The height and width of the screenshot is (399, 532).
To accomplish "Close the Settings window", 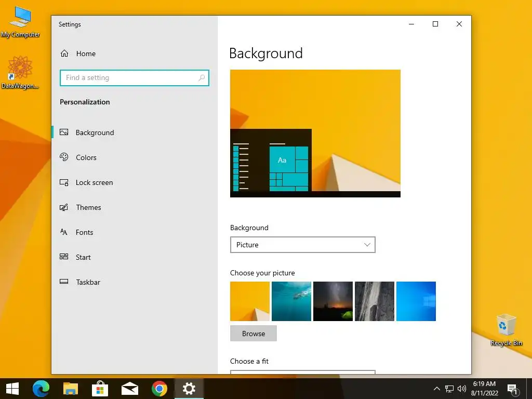I will tap(459, 24).
